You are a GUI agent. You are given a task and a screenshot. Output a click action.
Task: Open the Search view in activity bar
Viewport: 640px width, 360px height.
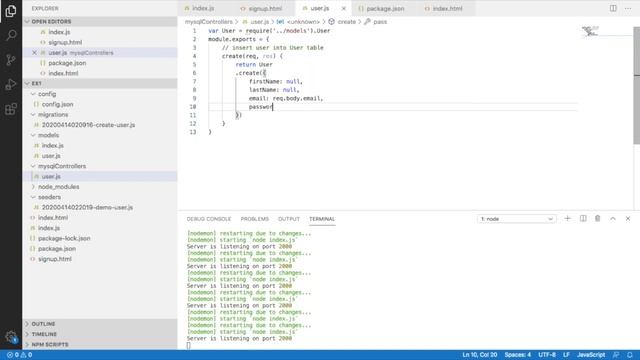(x=11, y=36)
